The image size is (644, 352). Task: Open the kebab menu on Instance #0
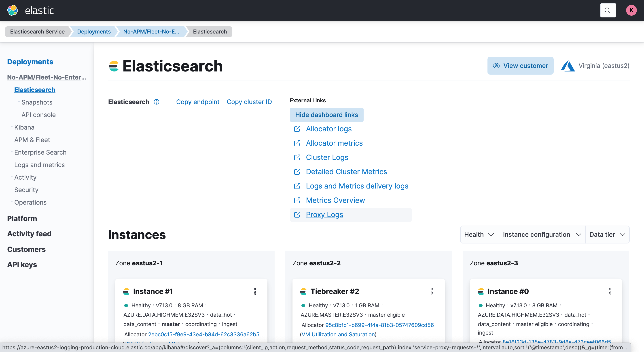pos(610,291)
